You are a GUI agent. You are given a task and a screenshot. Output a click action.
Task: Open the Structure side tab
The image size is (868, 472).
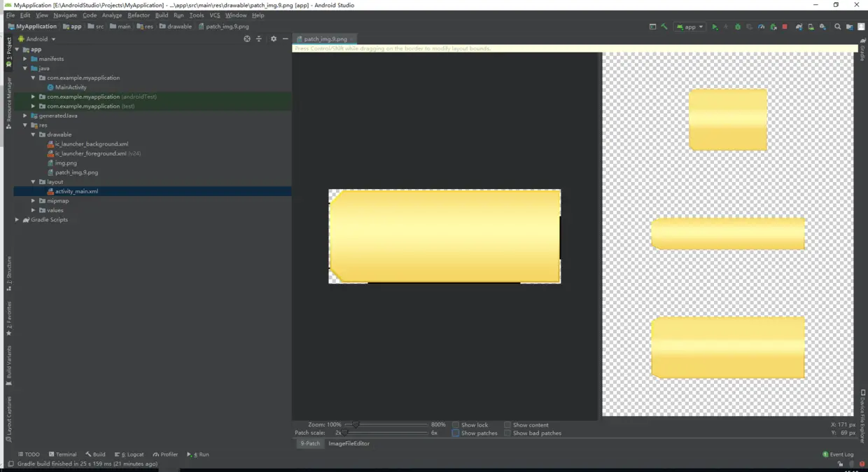click(x=8, y=273)
